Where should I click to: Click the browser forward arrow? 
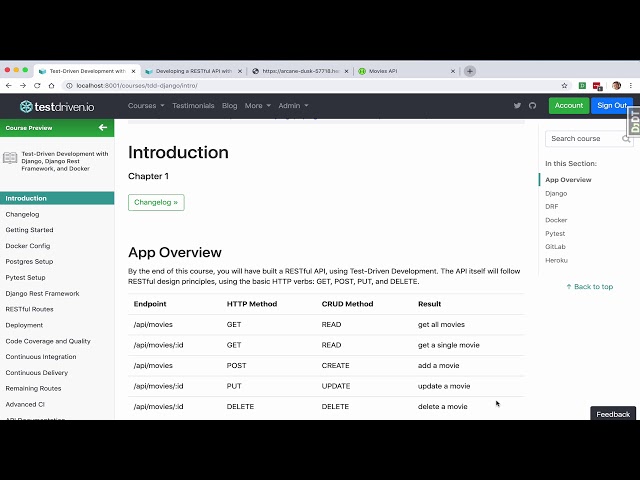tap(23, 85)
